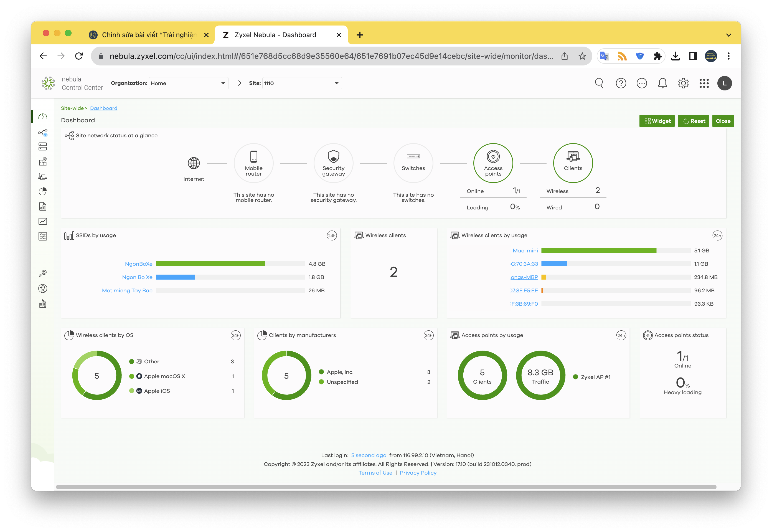This screenshot has height=532, width=772.
Task: Click the green Widget button
Action: (x=657, y=121)
